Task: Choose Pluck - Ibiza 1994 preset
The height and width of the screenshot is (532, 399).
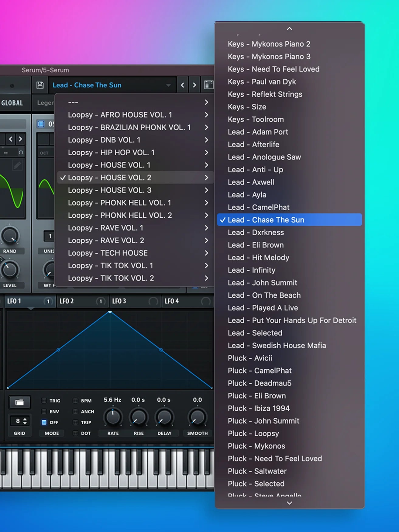Action: (x=289, y=409)
